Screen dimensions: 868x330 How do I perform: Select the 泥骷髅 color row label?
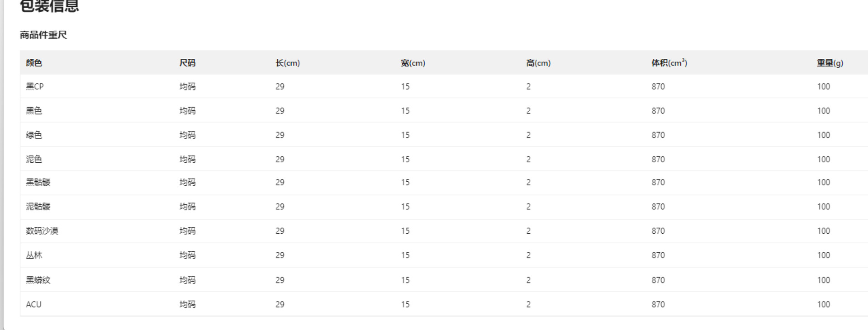tap(38, 207)
